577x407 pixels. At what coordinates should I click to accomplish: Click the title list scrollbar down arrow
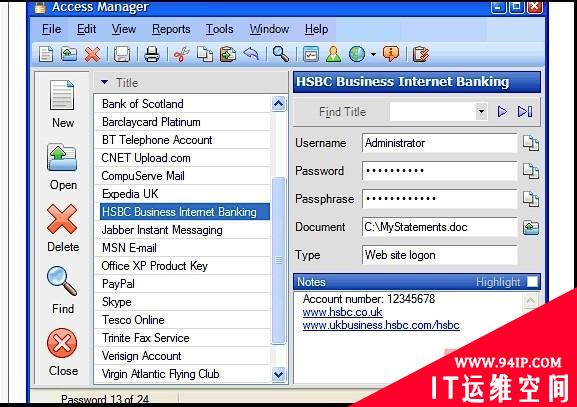[x=279, y=375]
